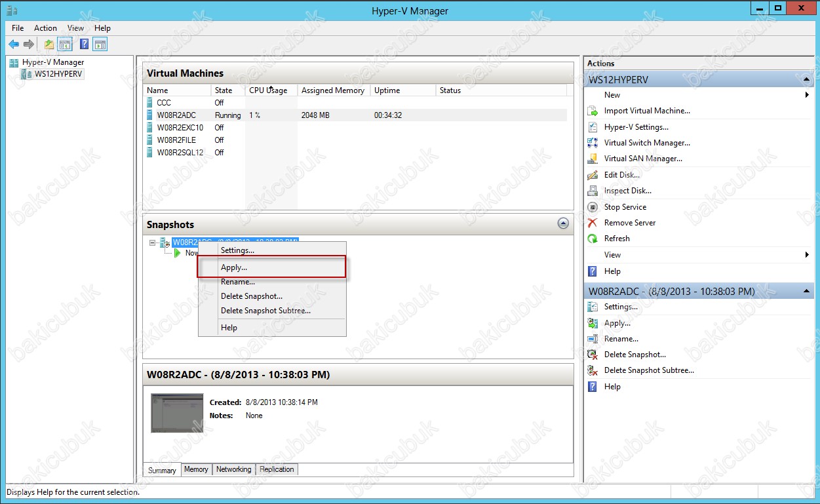This screenshot has height=504, width=820.
Task: Open the Help menu in menu bar
Action: [102, 28]
